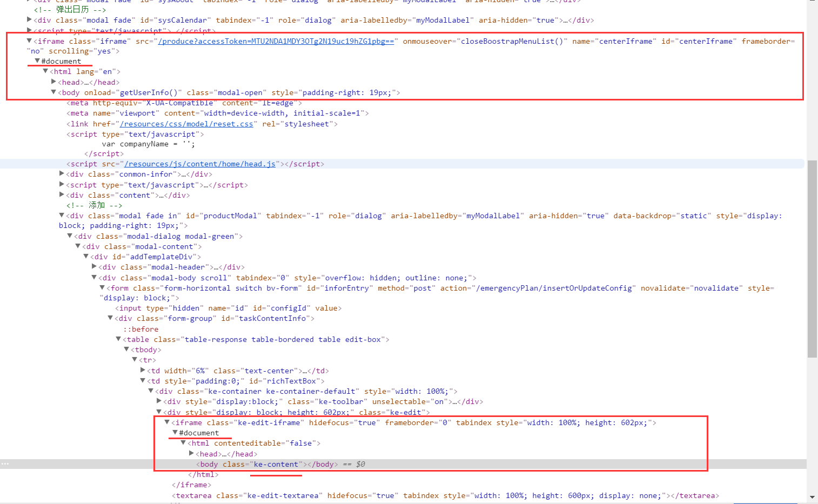The height and width of the screenshot is (504, 818).
Task: Click the vertical scrollbar thumb
Action: 813,259
